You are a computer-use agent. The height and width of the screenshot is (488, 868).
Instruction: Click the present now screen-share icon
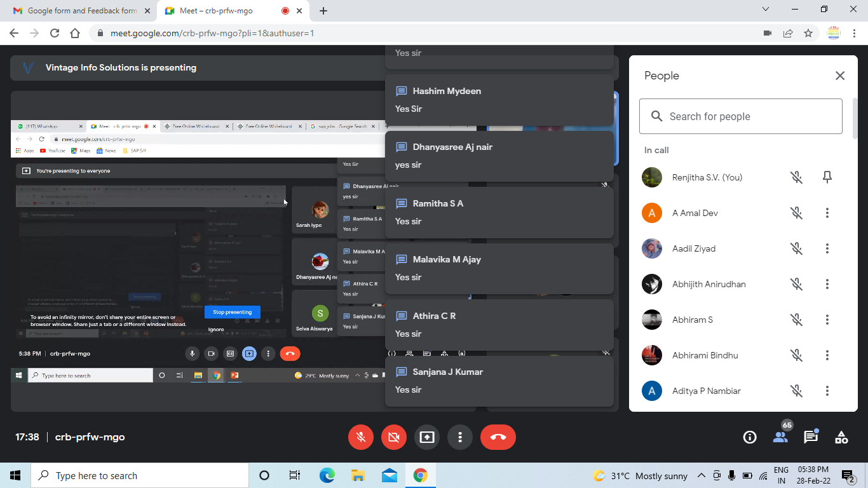coord(427,437)
